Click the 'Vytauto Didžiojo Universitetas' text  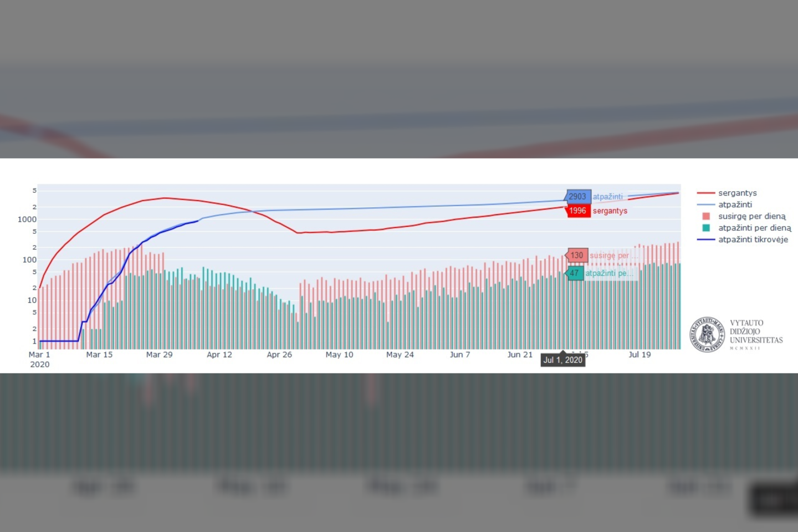pos(756,332)
